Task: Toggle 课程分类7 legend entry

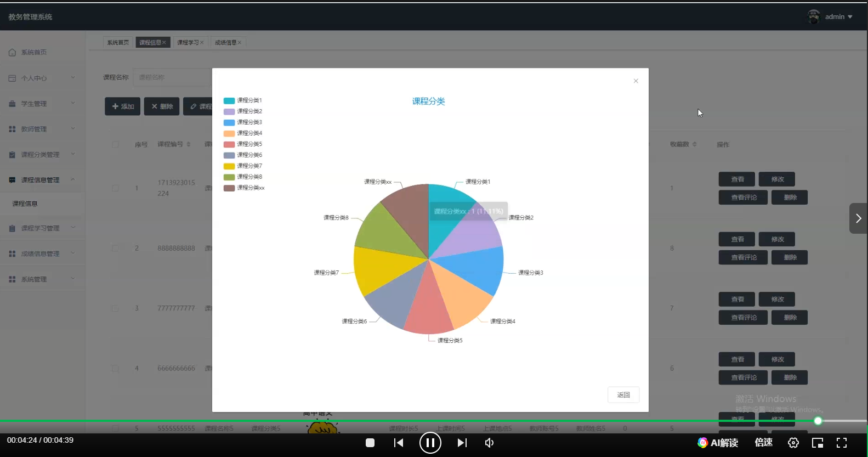Action: point(243,166)
